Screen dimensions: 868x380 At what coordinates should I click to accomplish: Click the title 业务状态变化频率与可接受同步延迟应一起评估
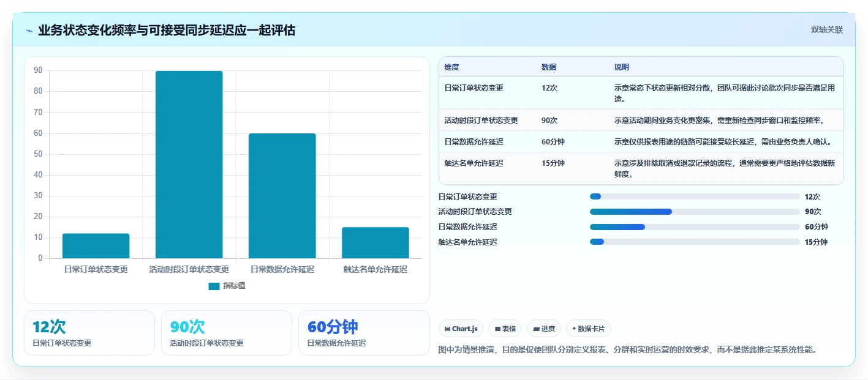coord(167,30)
